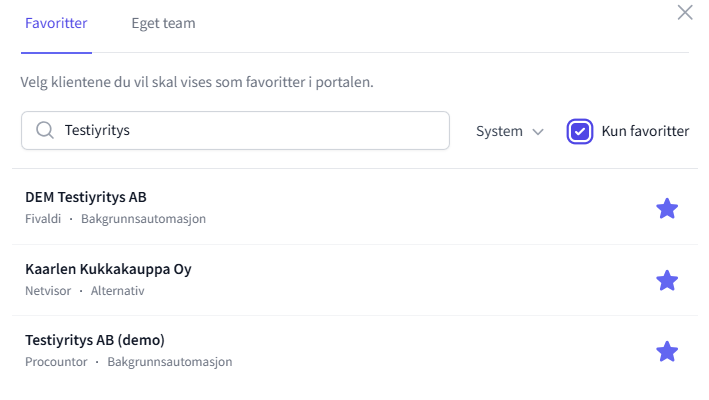Click into the Testiyritys search field

pyautogui.click(x=250, y=130)
